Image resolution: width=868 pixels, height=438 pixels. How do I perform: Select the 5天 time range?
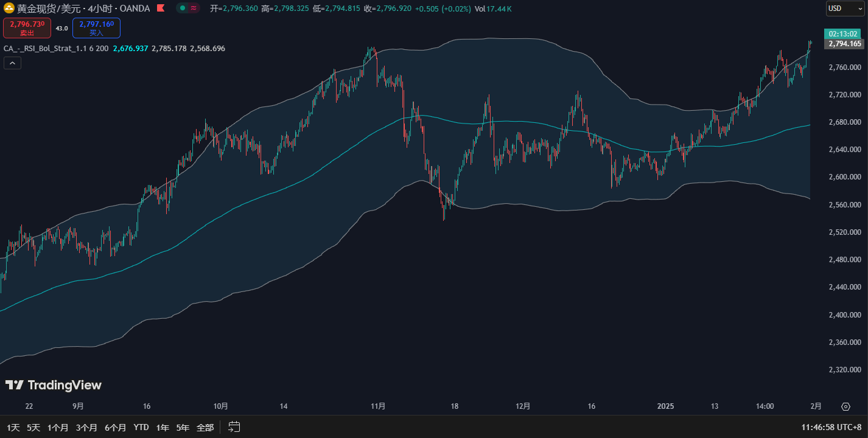[x=33, y=427]
